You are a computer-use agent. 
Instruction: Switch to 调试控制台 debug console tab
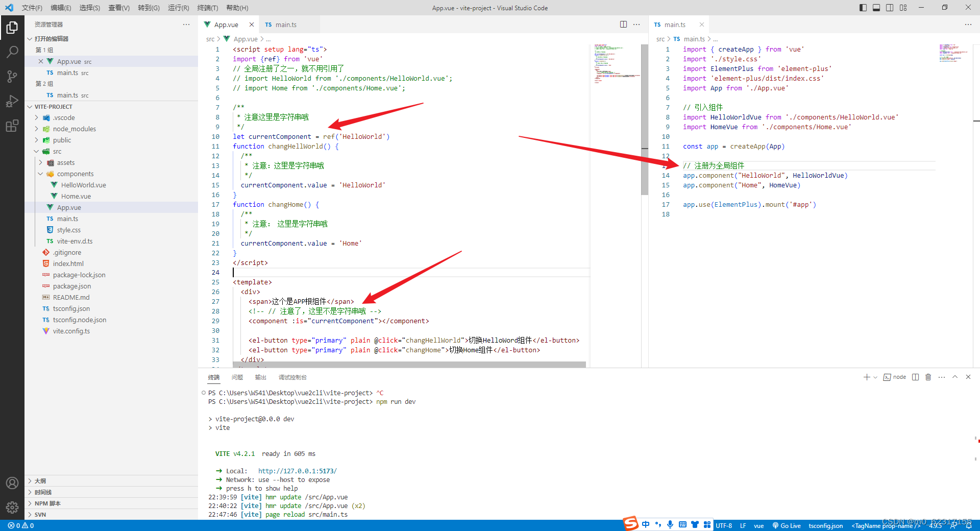[292, 377]
